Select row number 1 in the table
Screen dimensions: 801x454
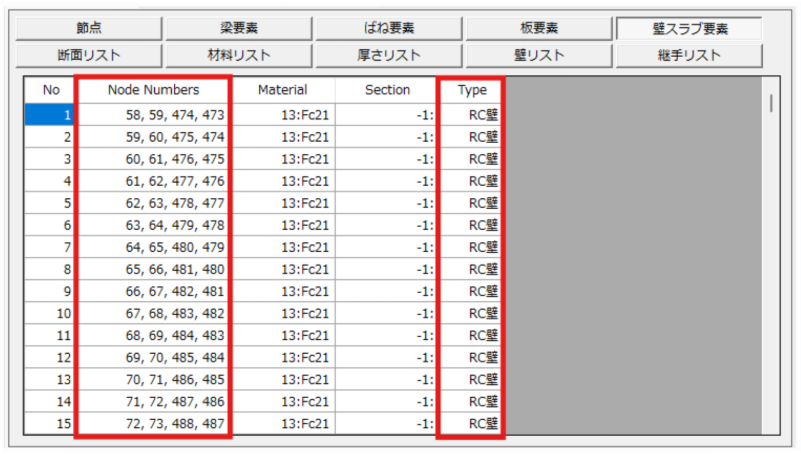pos(51,114)
